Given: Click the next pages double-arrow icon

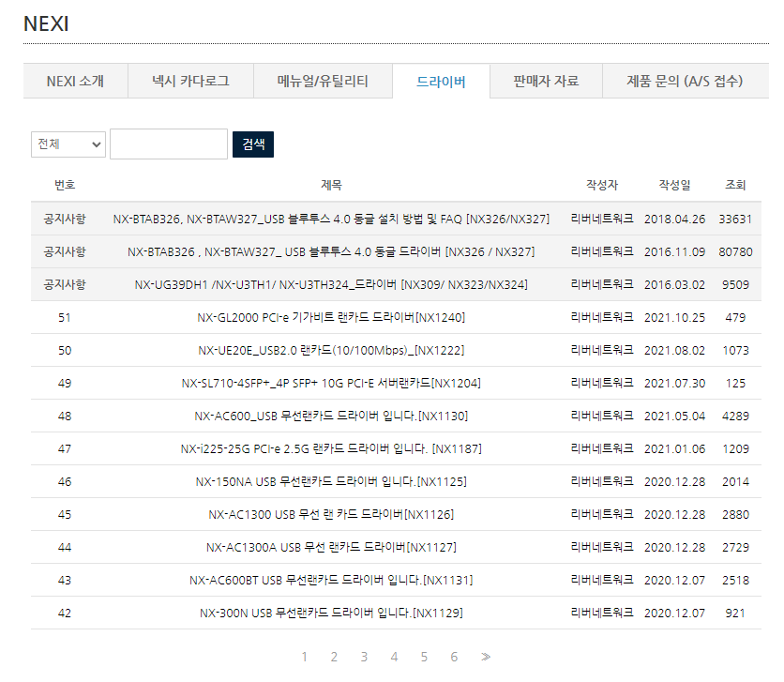Looking at the screenshot, I should click(486, 657).
